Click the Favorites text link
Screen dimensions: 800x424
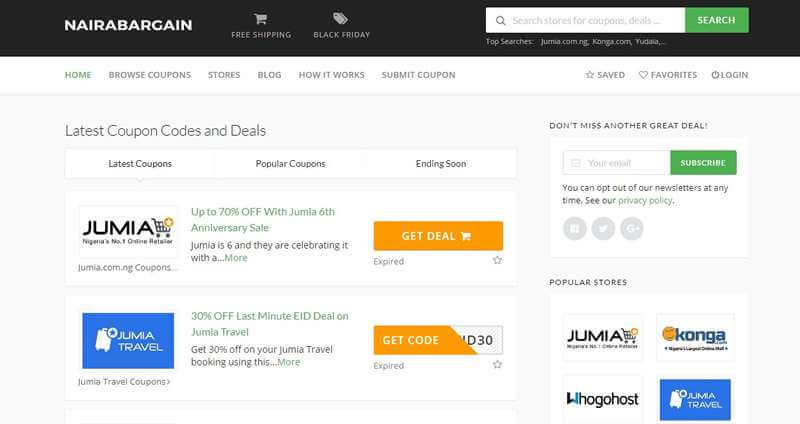click(673, 75)
